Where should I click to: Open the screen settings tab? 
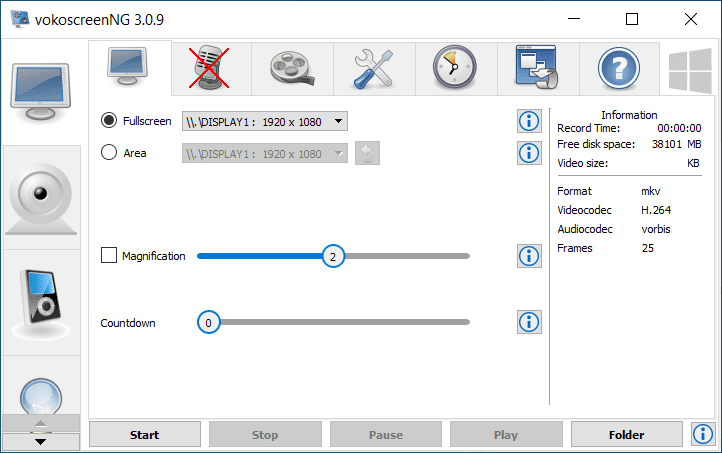(x=128, y=67)
